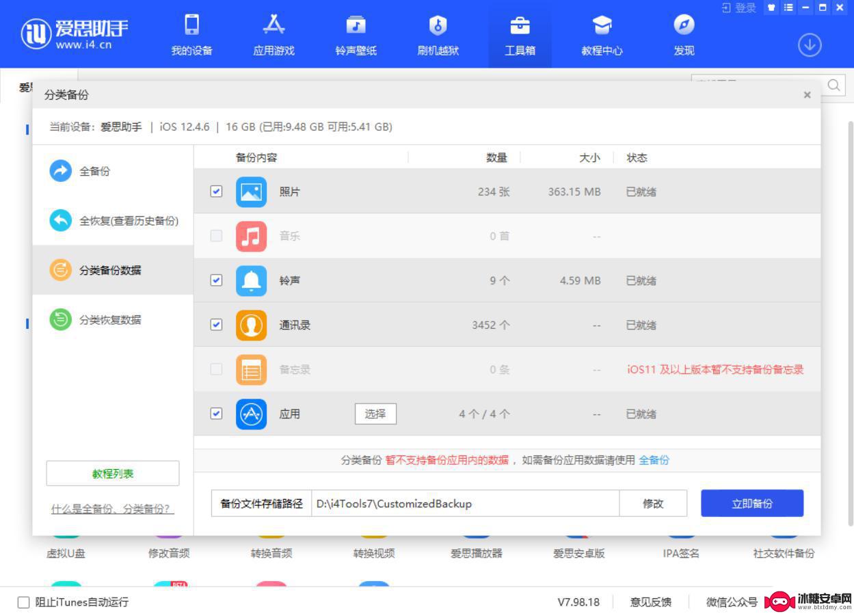Open 发现 section
The image size is (854, 616).
pyautogui.click(x=684, y=34)
